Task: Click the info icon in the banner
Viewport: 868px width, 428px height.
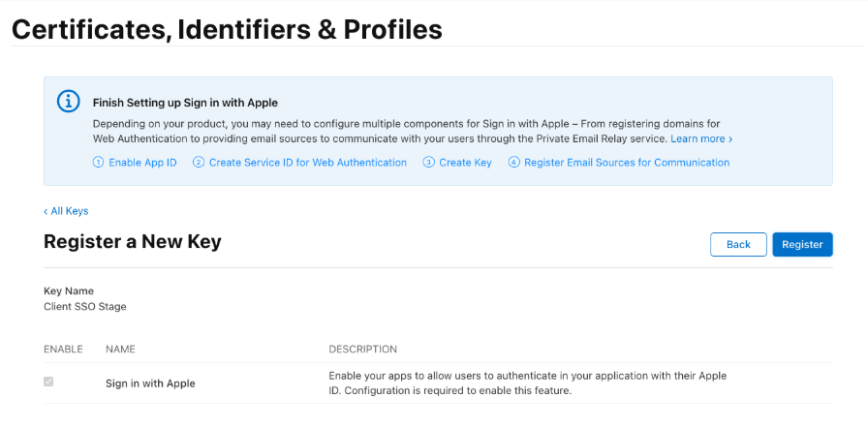Action: [x=68, y=102]
